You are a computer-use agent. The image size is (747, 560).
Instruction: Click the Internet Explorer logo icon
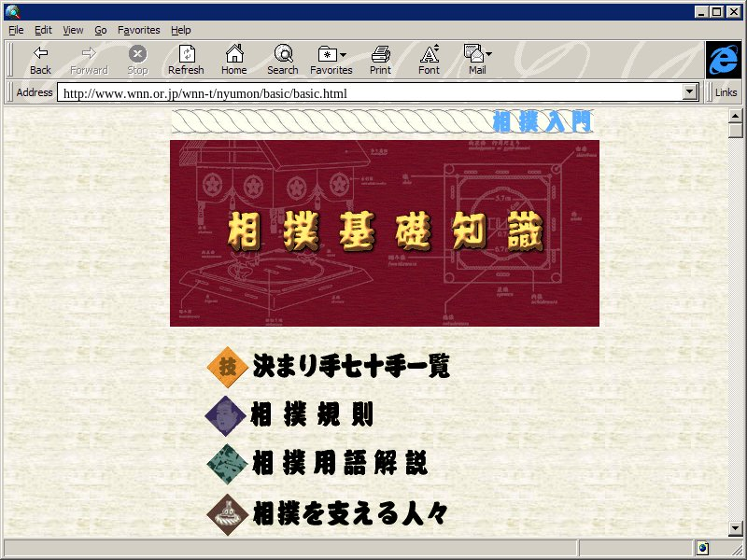[x=722, y=60]
